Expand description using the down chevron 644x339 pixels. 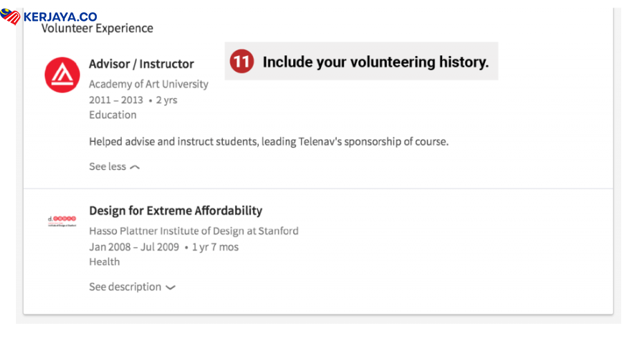click(170, 288)
